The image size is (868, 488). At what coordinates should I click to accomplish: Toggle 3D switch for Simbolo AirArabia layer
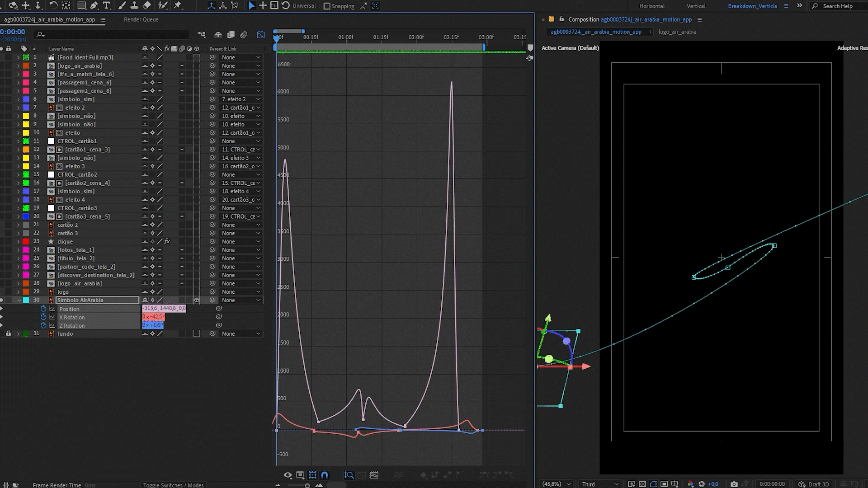(x=197, y=300)
